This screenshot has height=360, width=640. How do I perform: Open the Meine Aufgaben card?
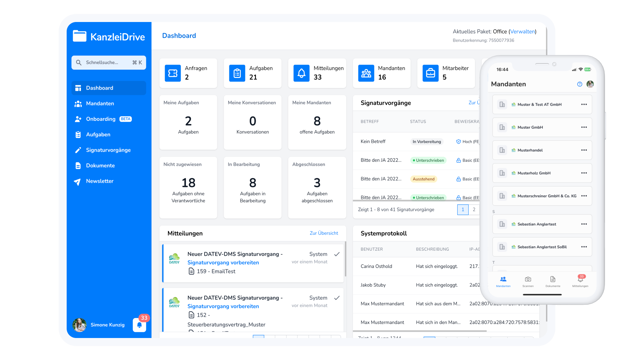188,122
